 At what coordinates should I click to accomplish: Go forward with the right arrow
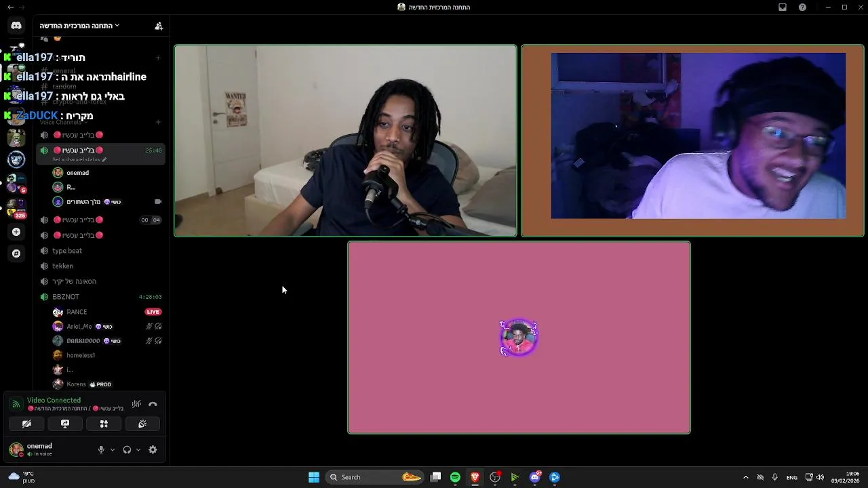coord(22,7)
